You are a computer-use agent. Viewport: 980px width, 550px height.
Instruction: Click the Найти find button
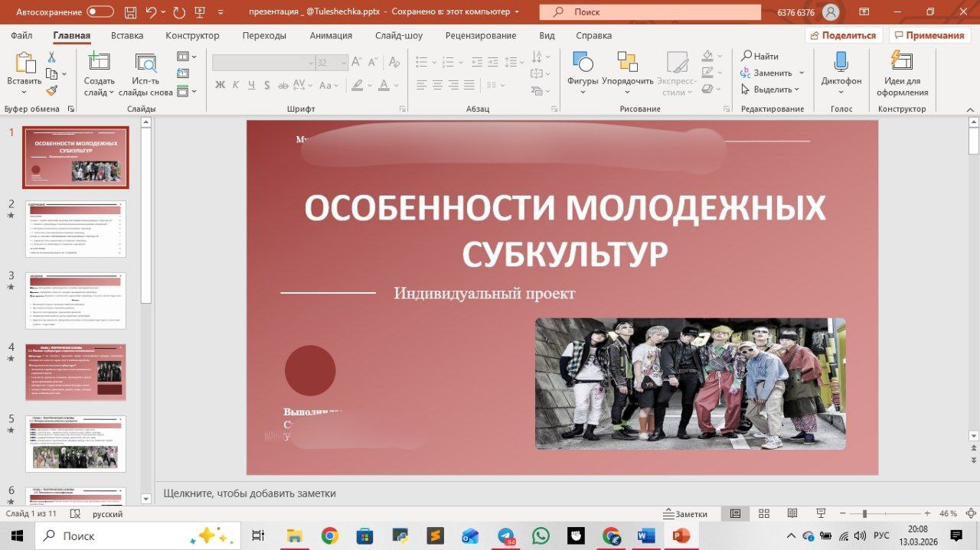pyautogui.click(x=759, y=56)
